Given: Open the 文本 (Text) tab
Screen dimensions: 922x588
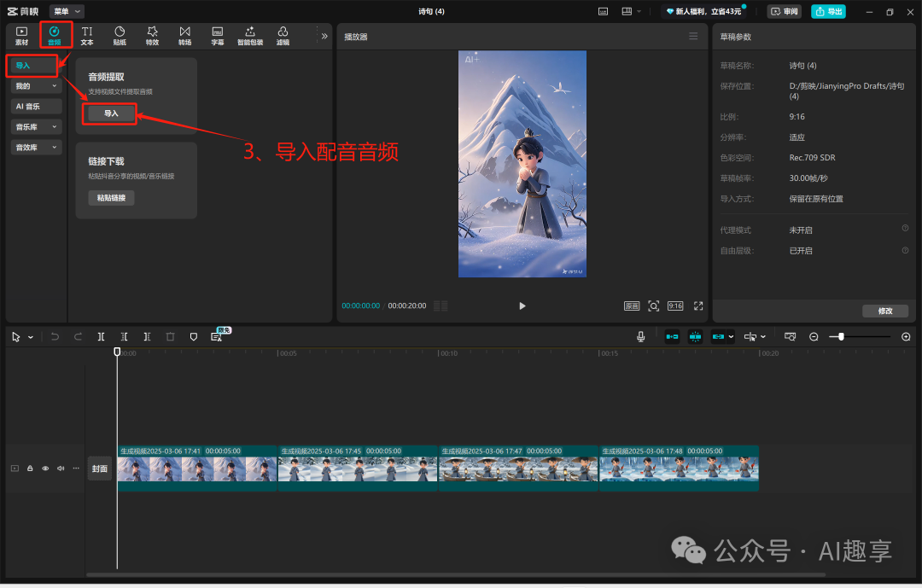Looking at the screenshot, I should [87, 35].
